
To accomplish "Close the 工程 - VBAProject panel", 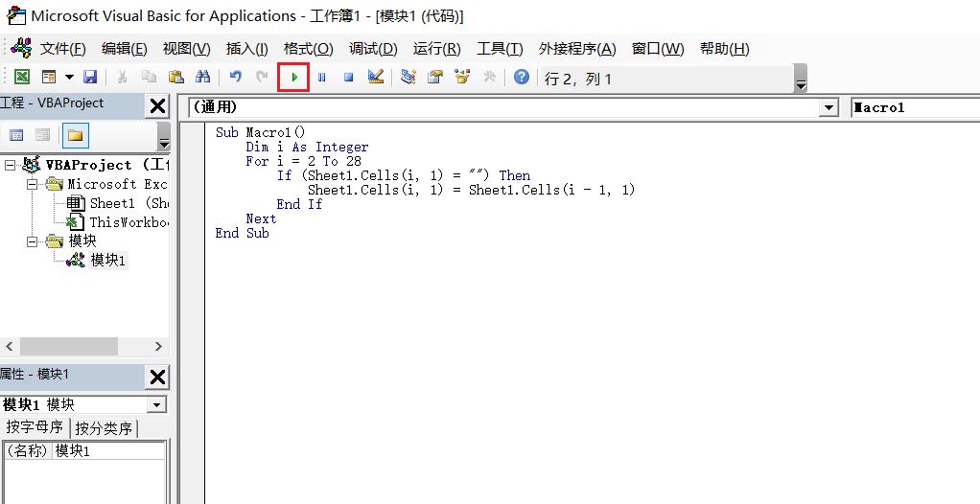I will tap(157, 106).
